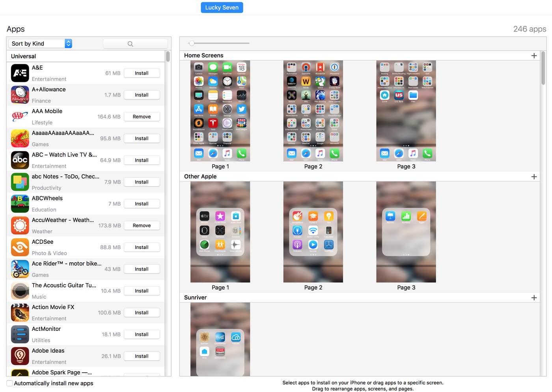
Task: Enable Automatically install new apps
Action: [x=9, y=383]
